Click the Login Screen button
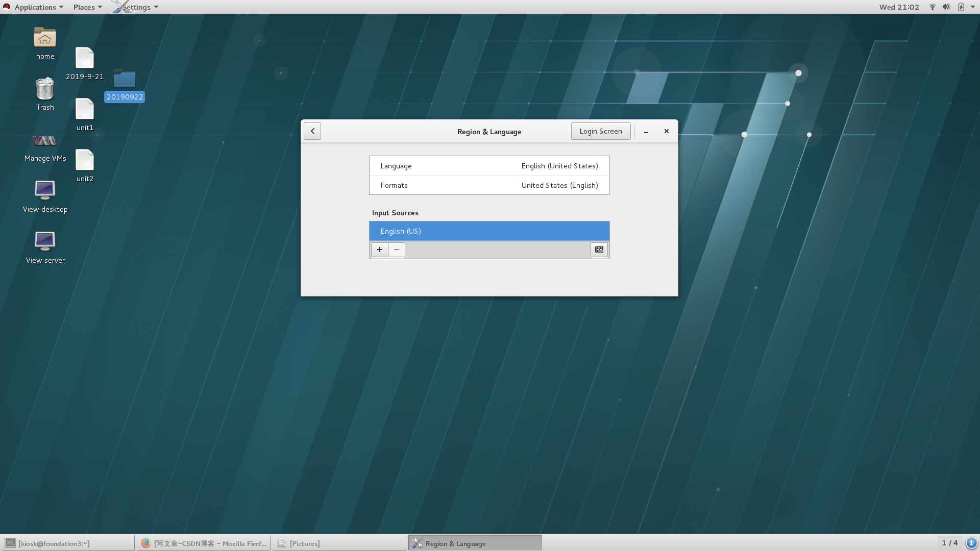 tap(600, 131)
